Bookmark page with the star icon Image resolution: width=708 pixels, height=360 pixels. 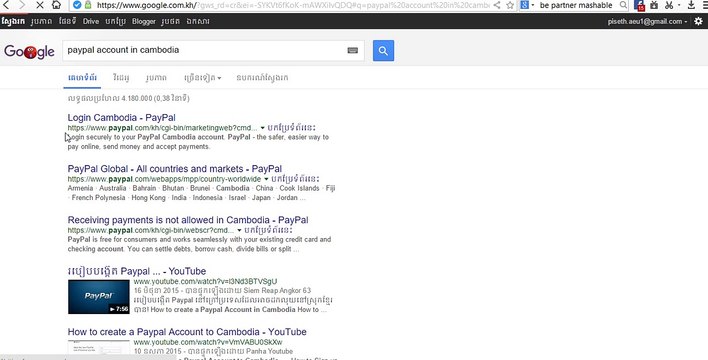[x=510, y=5]
